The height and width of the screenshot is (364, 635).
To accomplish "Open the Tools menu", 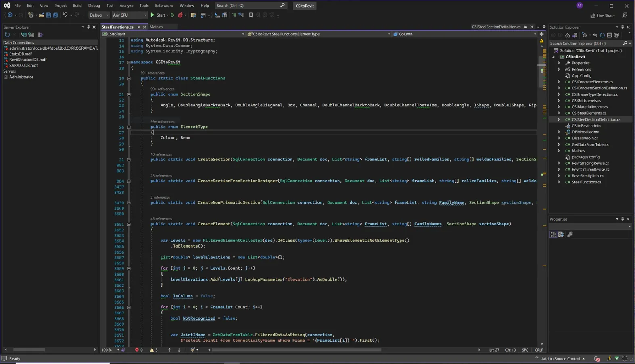I will pyautogui.click(x=144, y=6).
